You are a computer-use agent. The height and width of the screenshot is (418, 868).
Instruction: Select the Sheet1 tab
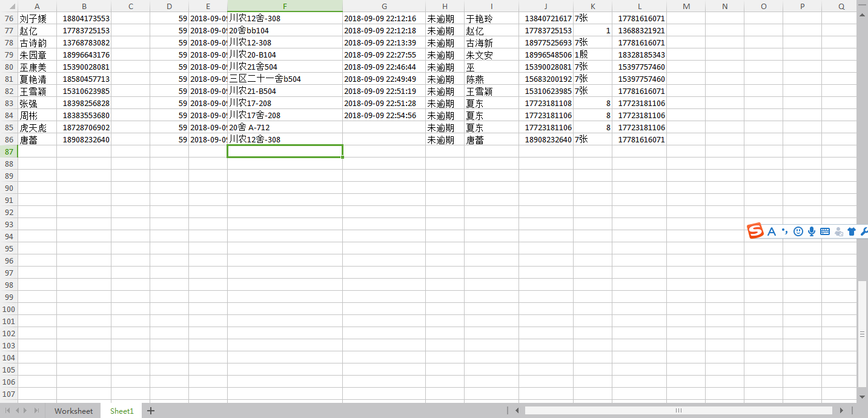122,411
